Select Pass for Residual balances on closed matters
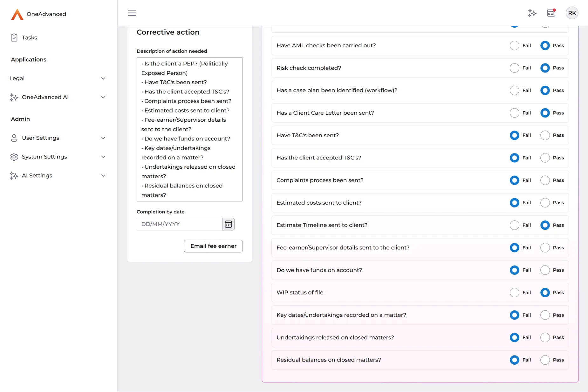The width and height of the screenshot is (588, 392). [x=545, y=360]
